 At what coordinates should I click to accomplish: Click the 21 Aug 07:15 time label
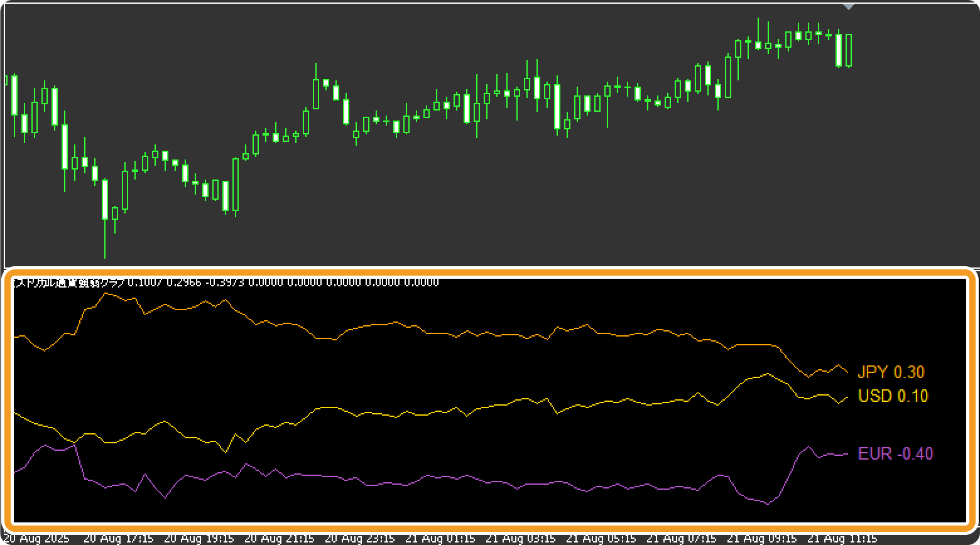tap(682, 539)
